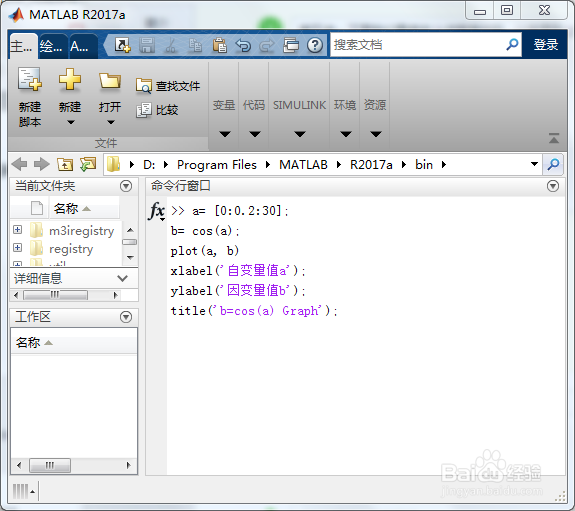The width and height of the screenshot is (575, 511).
Task: Click the title('b=cos(a) Graph') line
Action: pyautogui.click(x=254, y=311)
